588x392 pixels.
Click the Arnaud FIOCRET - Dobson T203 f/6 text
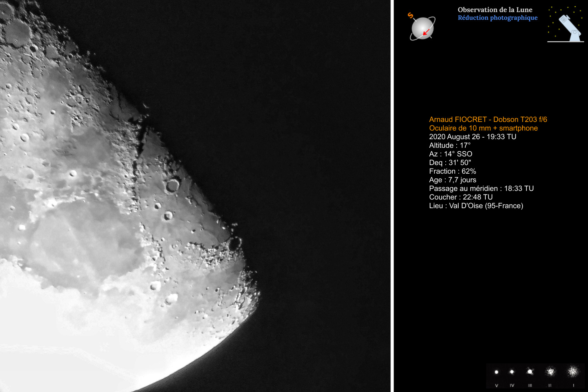click(488, 120)
